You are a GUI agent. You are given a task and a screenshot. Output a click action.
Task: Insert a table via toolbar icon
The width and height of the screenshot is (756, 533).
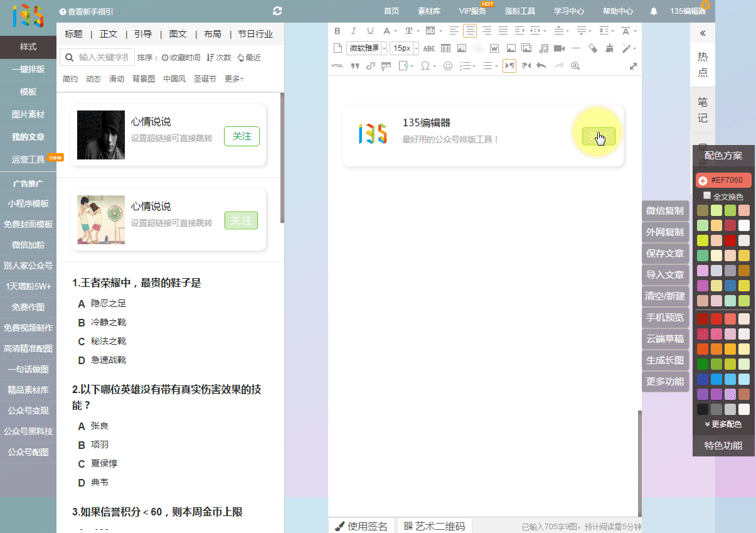[x=445, y=48]
